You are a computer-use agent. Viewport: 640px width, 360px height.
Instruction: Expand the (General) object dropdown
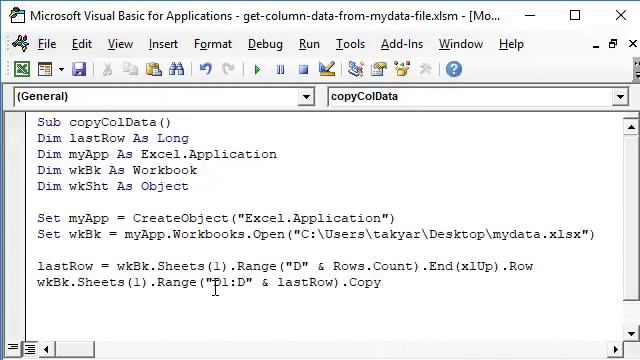(306, 97)
